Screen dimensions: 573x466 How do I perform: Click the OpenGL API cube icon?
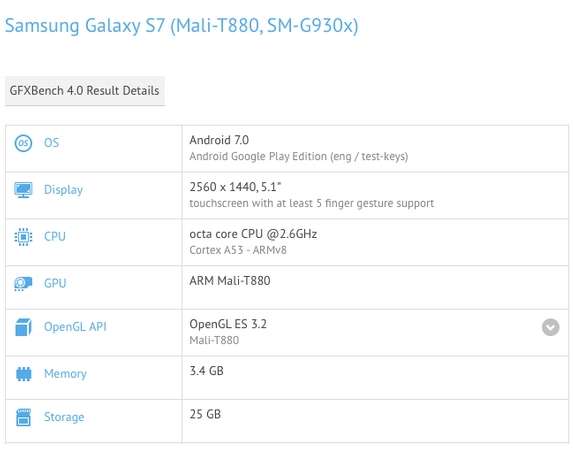point(23,327)
